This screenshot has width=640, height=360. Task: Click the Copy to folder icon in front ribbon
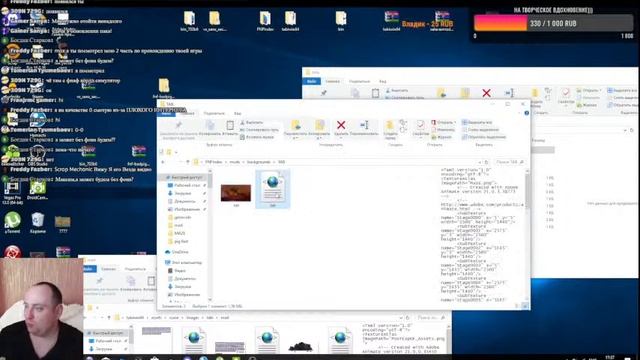[319, 125]
